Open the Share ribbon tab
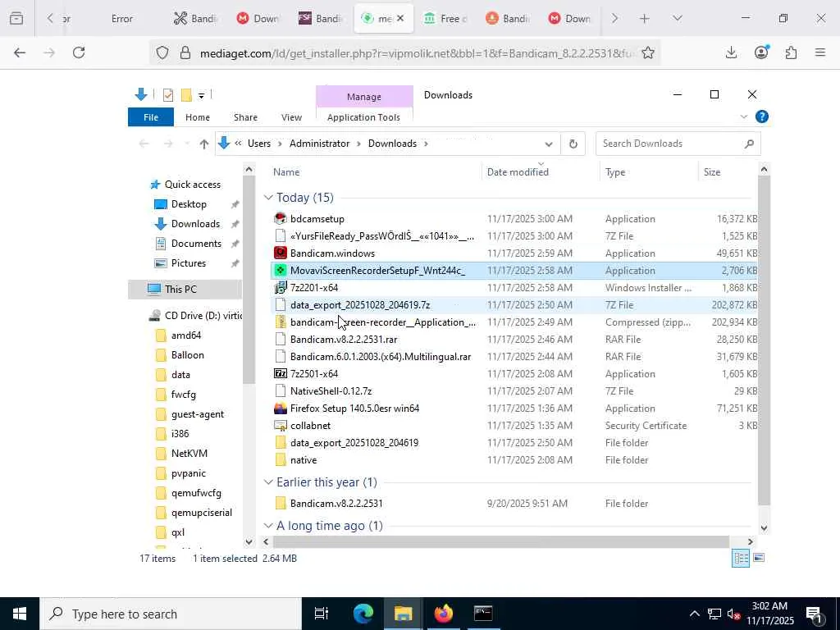Viewport: 840px width, 630px height. click(x=245, y=116)
